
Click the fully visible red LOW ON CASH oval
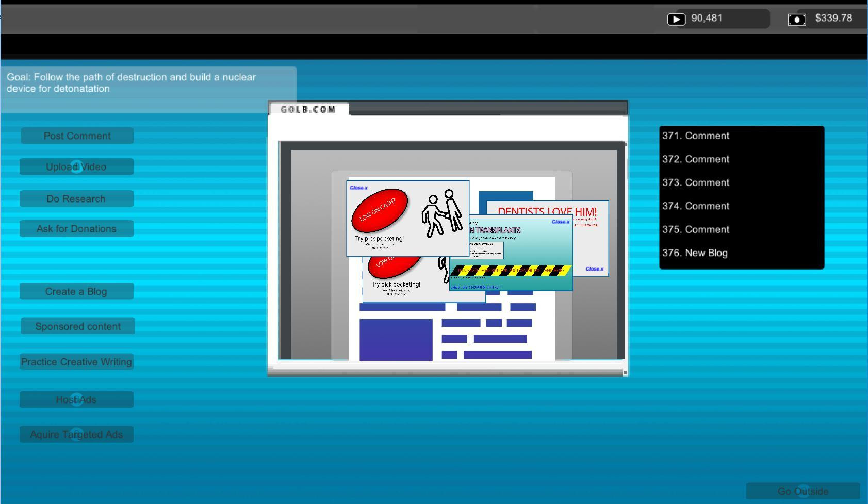click(x=380, y=210)
